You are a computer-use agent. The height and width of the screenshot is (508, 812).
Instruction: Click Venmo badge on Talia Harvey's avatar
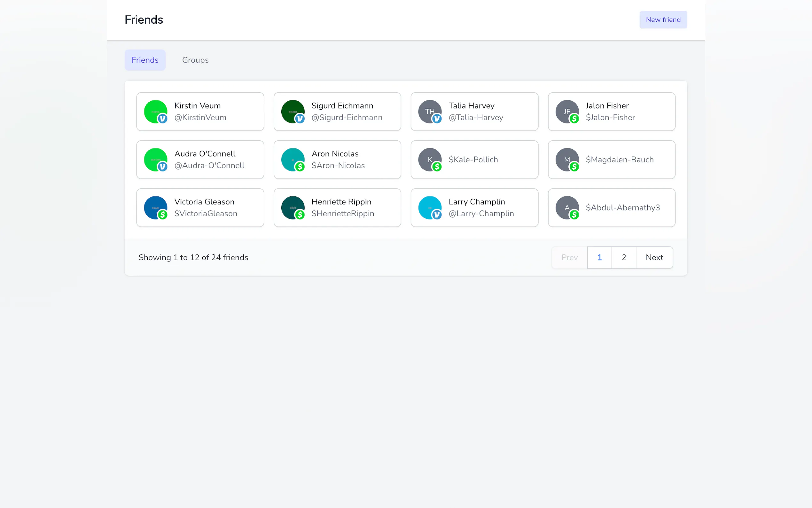437,119
